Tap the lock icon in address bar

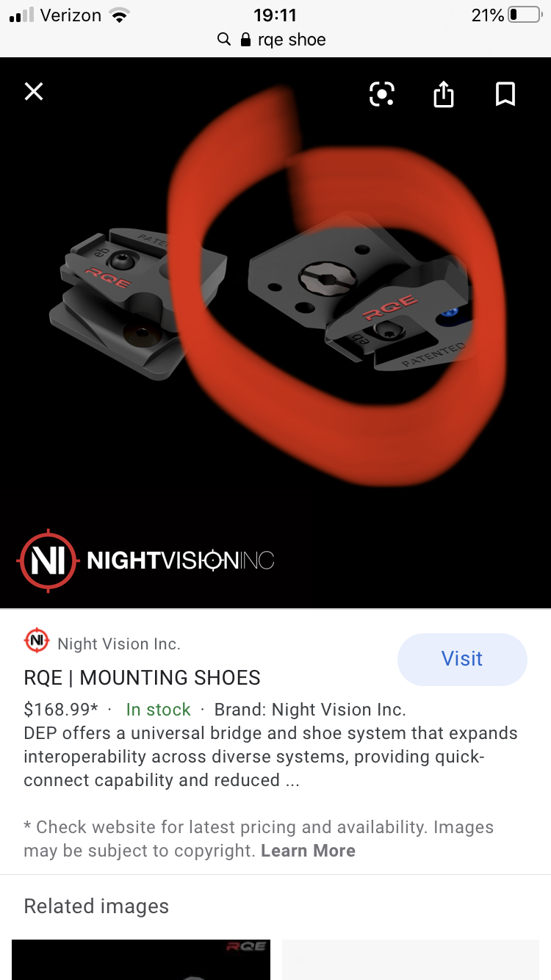[x=245, y=40]
